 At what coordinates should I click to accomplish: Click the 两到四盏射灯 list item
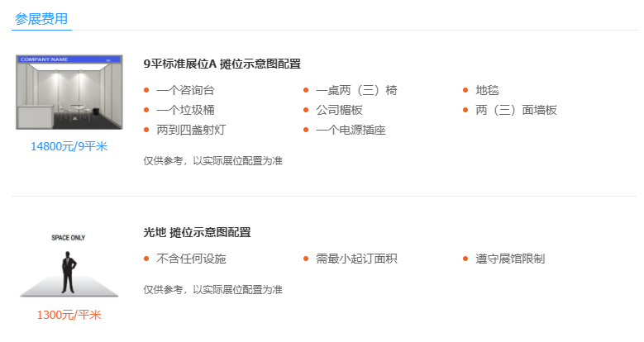(192, 131)
